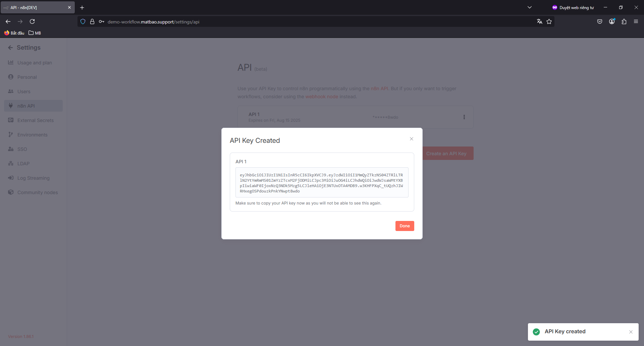Open the Firefox hamburger menu
The image size is (644, 346).
pos(636,21)
